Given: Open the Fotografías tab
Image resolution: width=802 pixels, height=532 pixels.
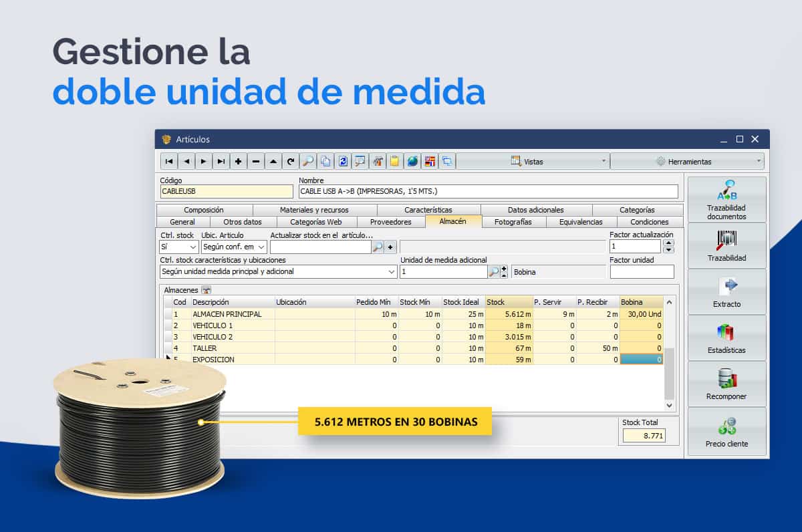Looking at the screenshot, I should pyautogui.click(x=513, y=222).
